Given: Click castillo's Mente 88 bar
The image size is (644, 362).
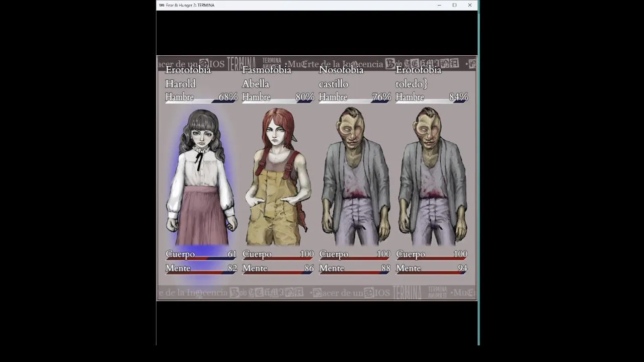Looking at the screenshot, I should point(355,269).
